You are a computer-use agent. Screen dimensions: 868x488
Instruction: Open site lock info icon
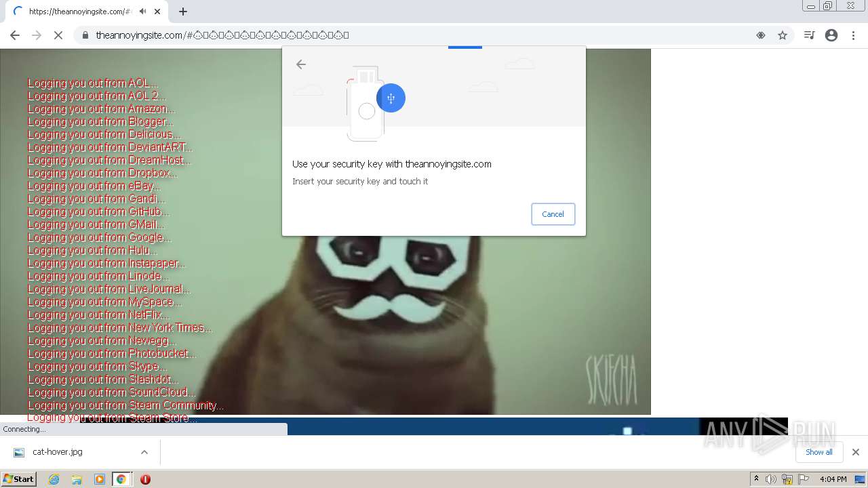click(x=85, y=35)
